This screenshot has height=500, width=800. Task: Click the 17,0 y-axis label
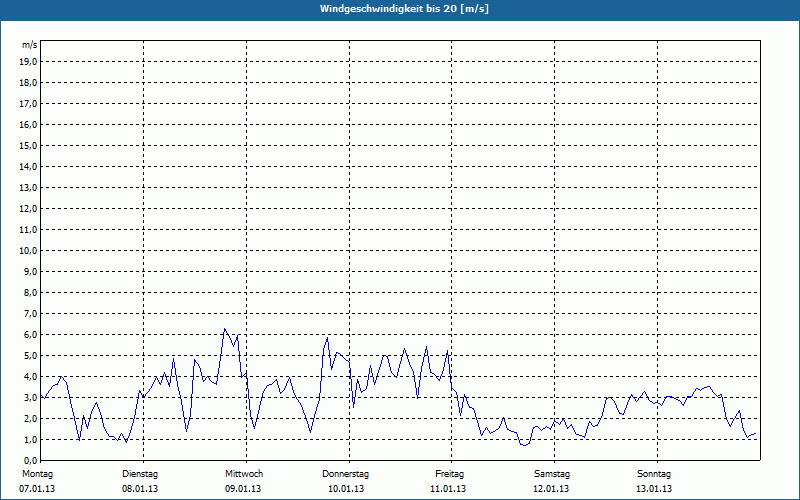[29, 104]
